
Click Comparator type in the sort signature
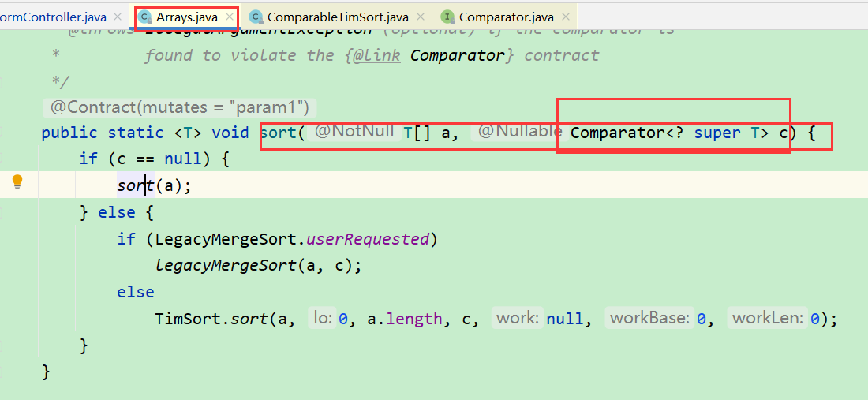[617, 133]
